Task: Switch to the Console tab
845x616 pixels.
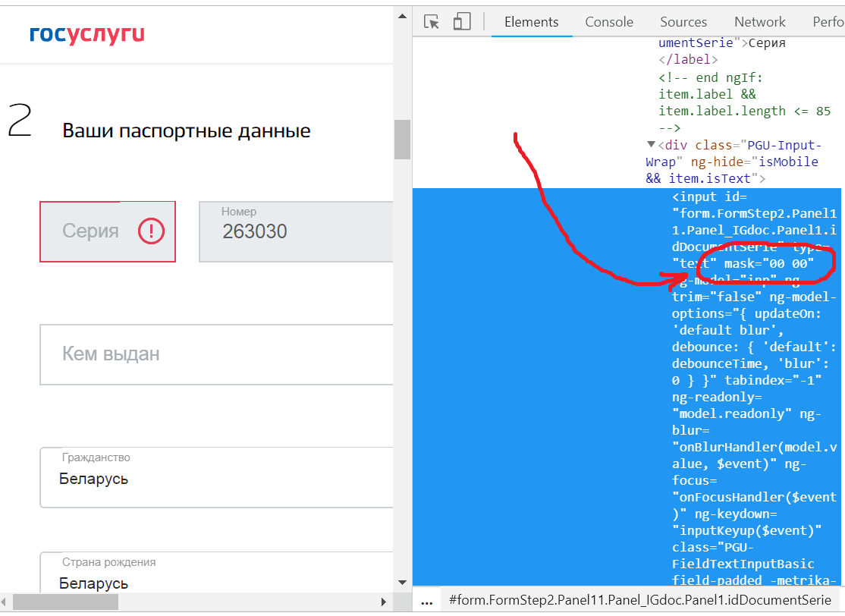Action: click(609, 22)
